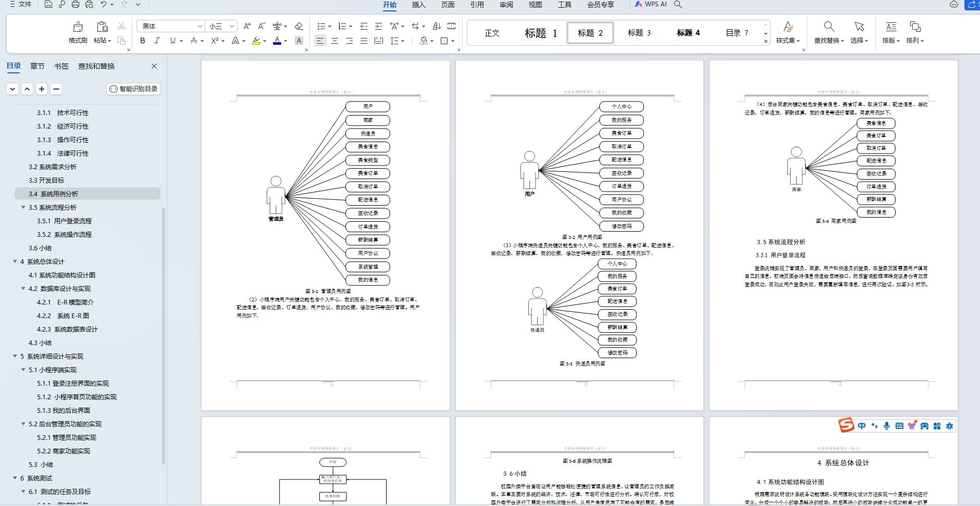980x506 pixels.
Task: Open the font name dropdown showing 黑体
Action: click(200, 26)
